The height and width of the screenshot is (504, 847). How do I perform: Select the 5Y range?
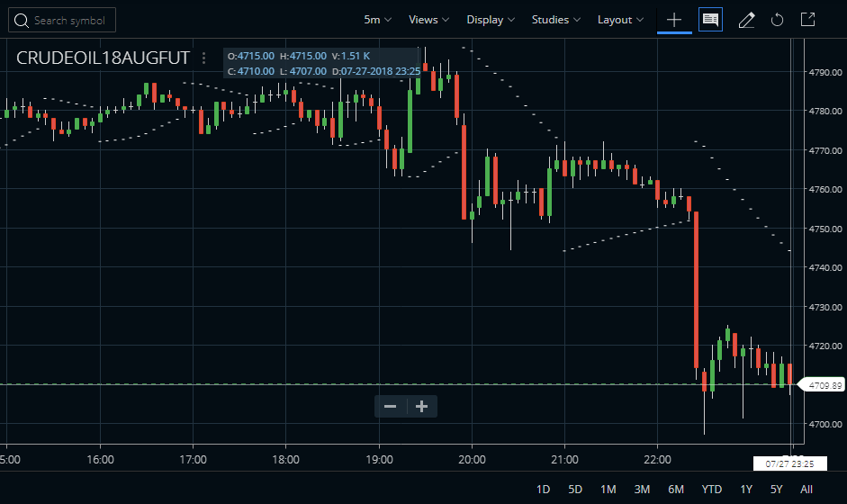point(776,490)
